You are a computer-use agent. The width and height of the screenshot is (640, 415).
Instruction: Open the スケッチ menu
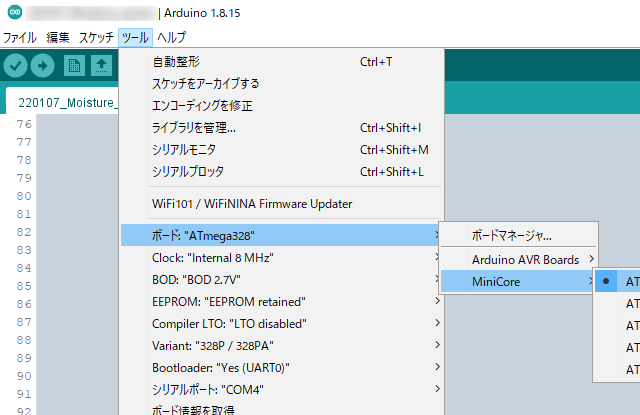pyautogui.click(x=96, y=37)
